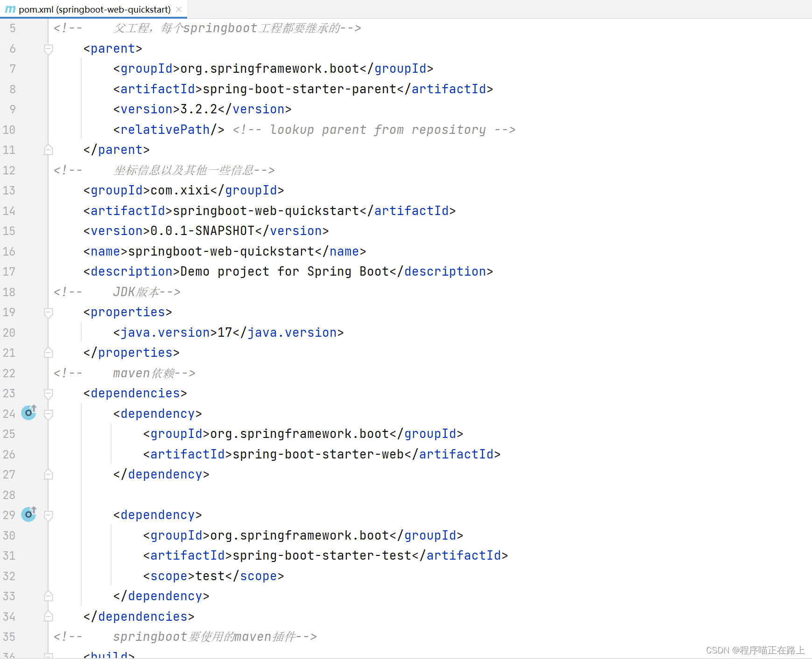Click the com.xixi groupId value
812x659 pixels.
(180, 190)
